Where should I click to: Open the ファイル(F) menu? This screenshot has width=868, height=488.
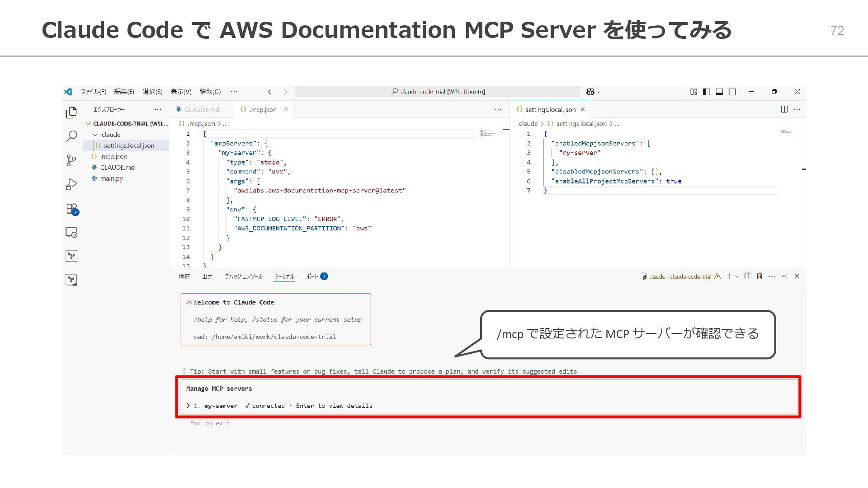tap(93, 92)
